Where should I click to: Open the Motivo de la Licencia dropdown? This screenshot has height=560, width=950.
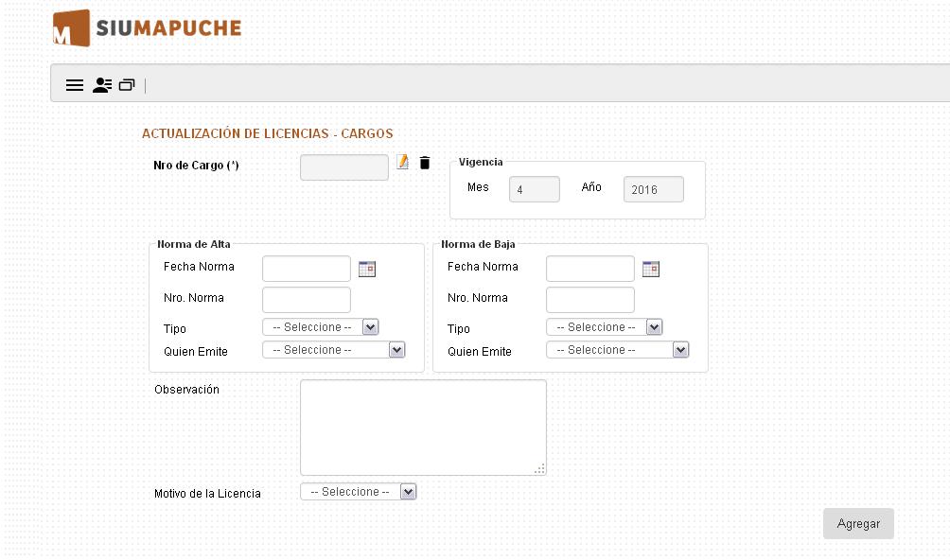click(x=359, y=492)
